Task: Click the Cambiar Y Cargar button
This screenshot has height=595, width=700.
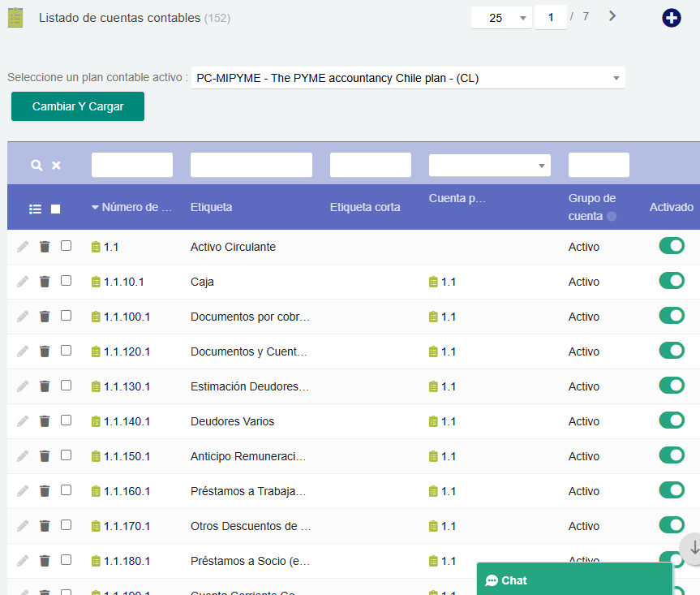Action: (x=78, y=106)
